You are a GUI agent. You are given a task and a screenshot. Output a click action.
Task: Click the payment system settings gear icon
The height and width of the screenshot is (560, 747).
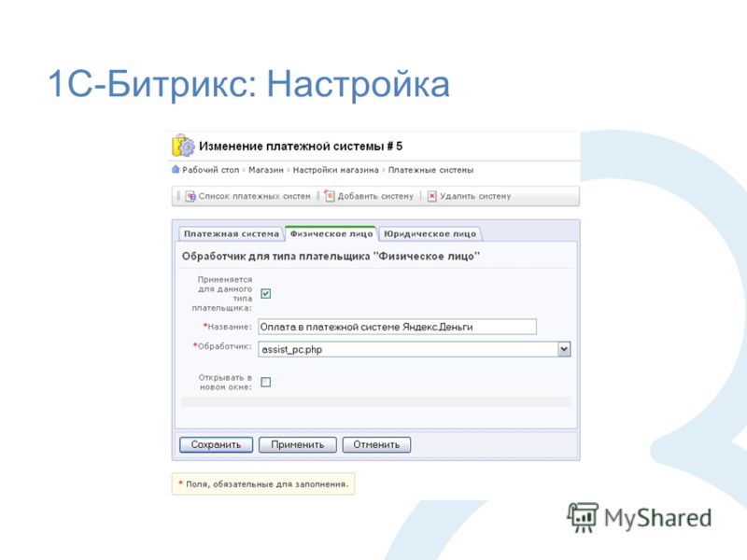click(183, 146)
